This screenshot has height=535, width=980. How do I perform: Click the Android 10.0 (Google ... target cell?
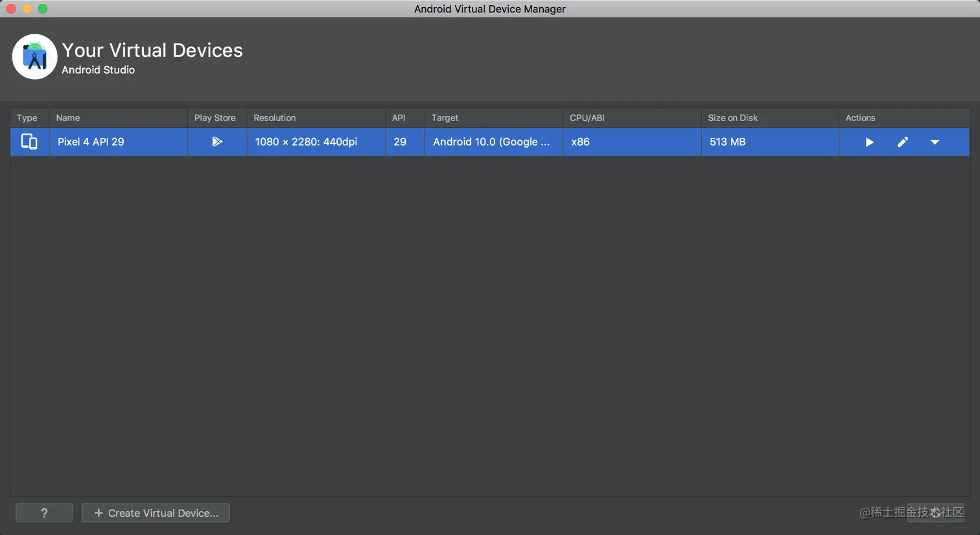(494, 142)
